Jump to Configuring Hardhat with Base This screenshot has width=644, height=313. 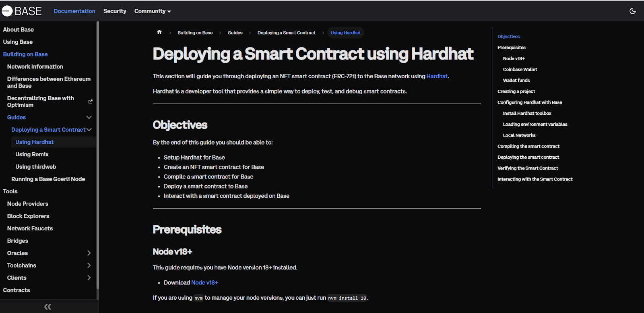tap(530, 102)
